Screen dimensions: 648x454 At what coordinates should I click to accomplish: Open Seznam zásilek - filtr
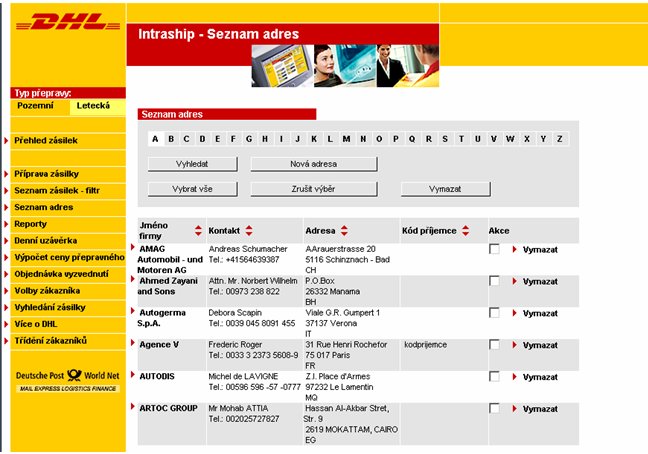(57, 190)
